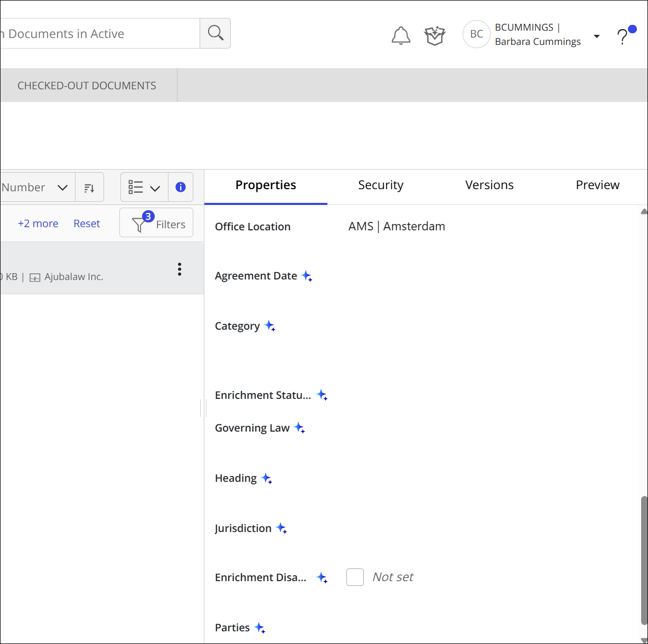Click the search magnifier button
The width and height of the screenshot is (648, 644).
click(215, 33)
